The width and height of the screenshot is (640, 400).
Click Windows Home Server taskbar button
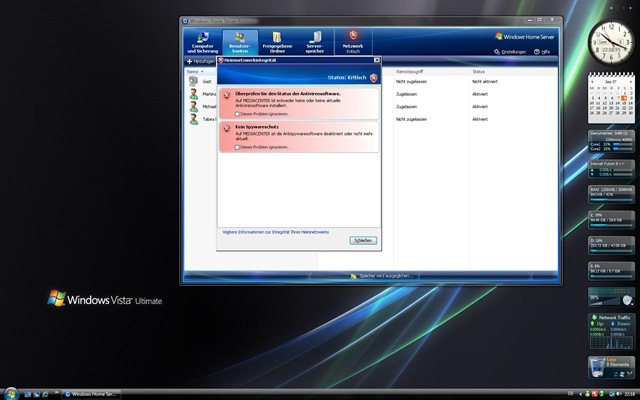(91, 394)
